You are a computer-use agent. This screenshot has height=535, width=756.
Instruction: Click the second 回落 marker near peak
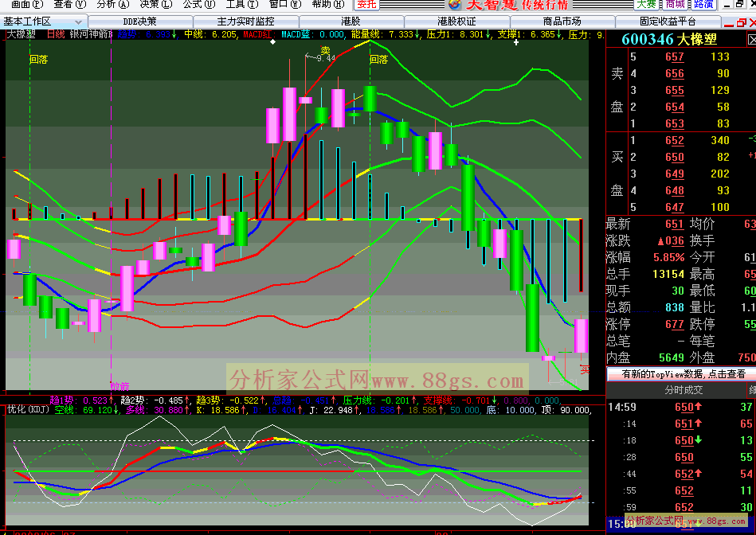click(379, 59)
